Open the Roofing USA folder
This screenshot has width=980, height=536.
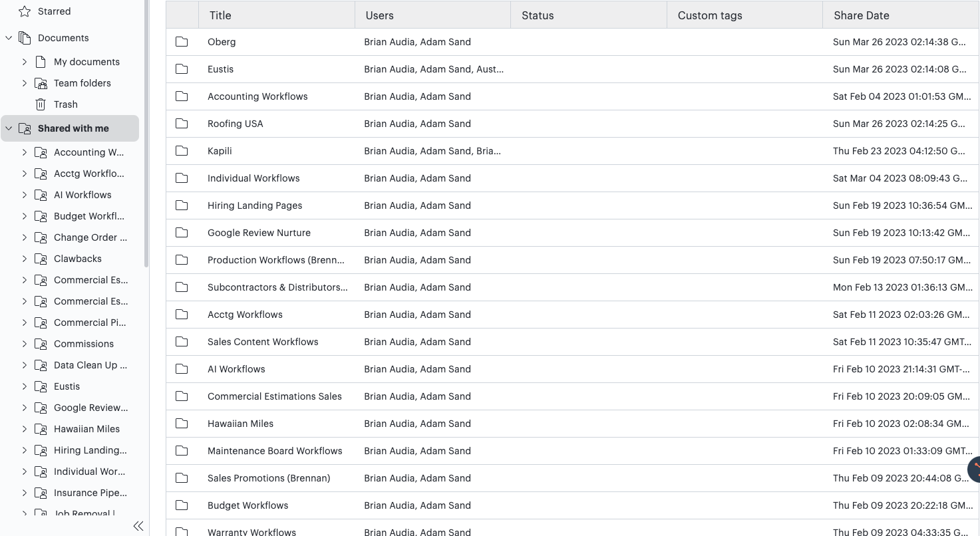(x=235, y=123)
